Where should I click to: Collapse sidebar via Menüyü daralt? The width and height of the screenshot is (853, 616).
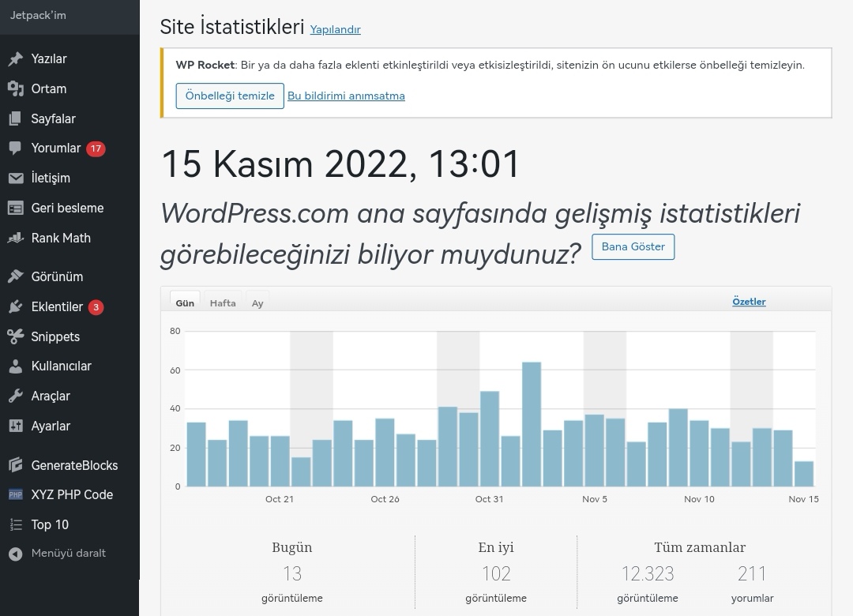[70, 554]
